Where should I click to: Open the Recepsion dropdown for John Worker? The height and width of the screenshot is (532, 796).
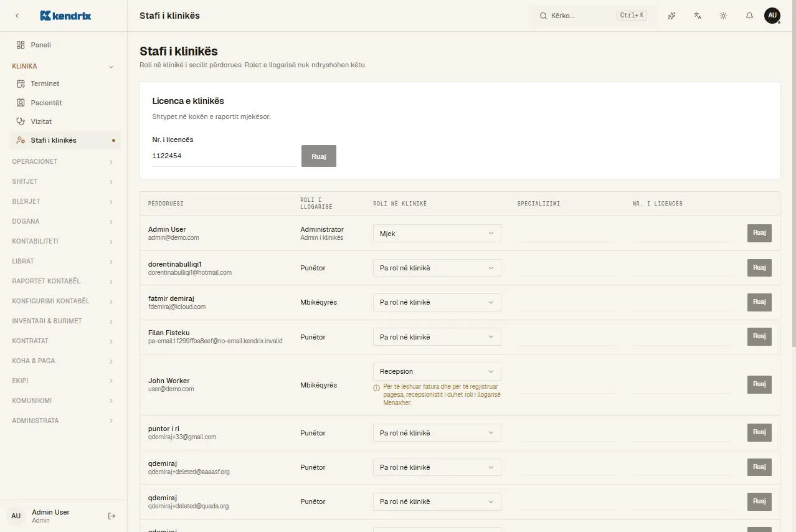tap(437, 371)
